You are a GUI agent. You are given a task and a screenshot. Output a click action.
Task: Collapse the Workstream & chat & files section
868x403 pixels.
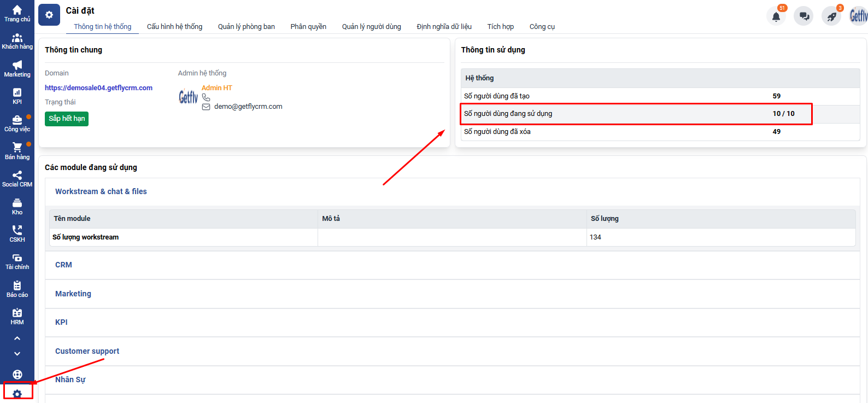pos(101,191)
